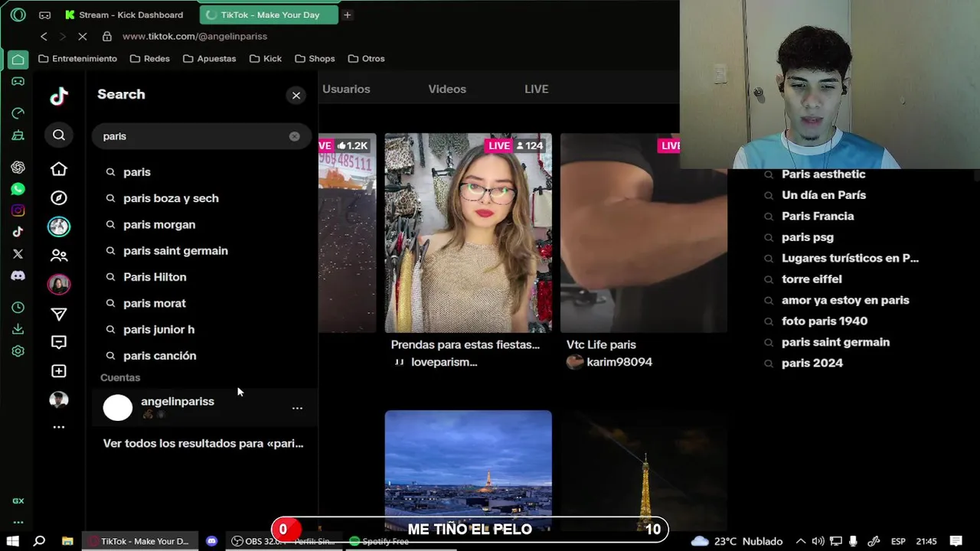The width and height of the screenshot is (980, 551).
Task: Go to TikTok Home (house icon)
Action: tap(59, 168)
